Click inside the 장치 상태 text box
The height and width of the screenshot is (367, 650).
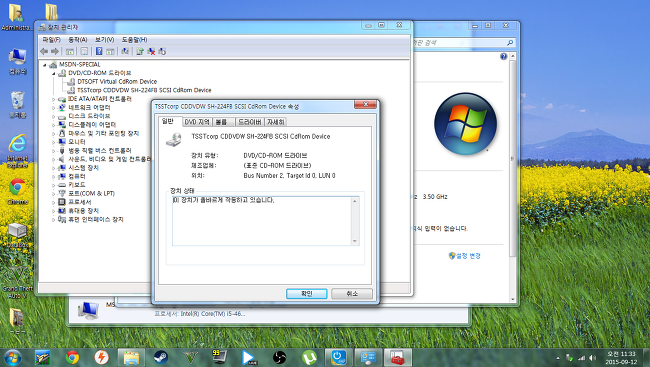[262, 221]
